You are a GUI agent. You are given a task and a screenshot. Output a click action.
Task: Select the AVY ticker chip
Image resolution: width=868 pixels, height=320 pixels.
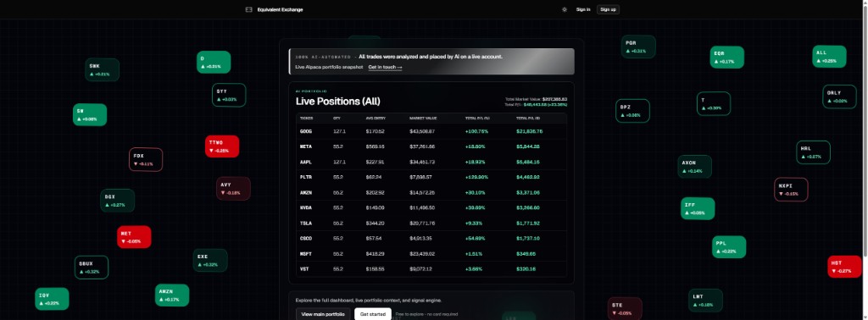(233, 189)
